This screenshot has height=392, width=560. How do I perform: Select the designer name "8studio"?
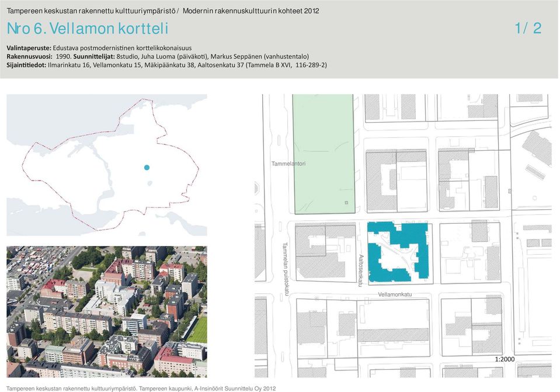127,57
